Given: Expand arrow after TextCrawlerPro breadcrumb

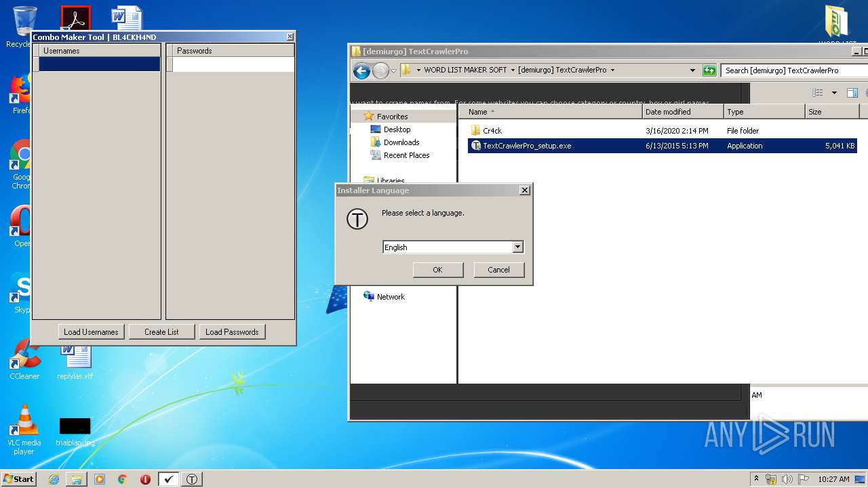Looking at the screenshot, I should (x=612, y=70).
